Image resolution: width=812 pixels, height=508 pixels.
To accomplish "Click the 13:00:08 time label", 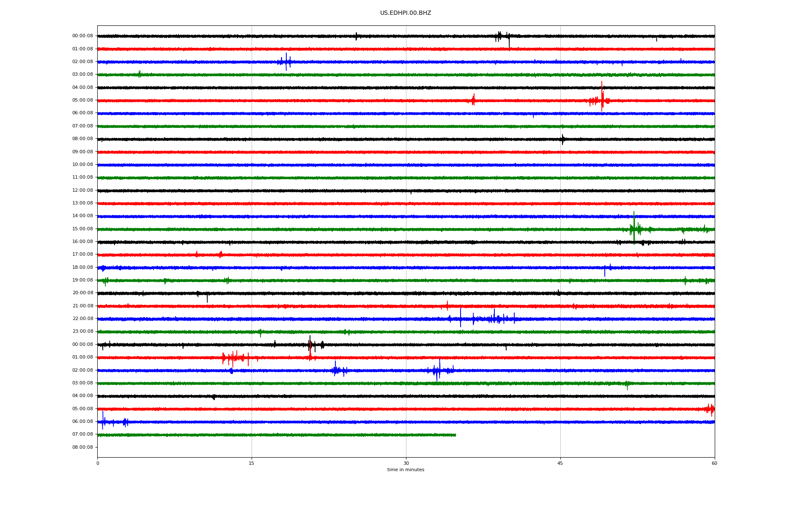I will (82, 203).
